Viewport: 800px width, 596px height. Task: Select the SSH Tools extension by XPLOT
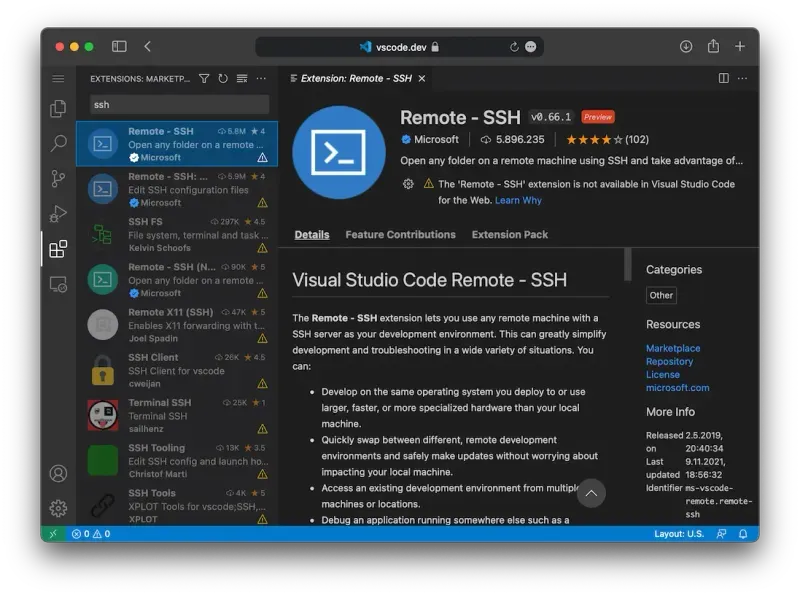177,506
